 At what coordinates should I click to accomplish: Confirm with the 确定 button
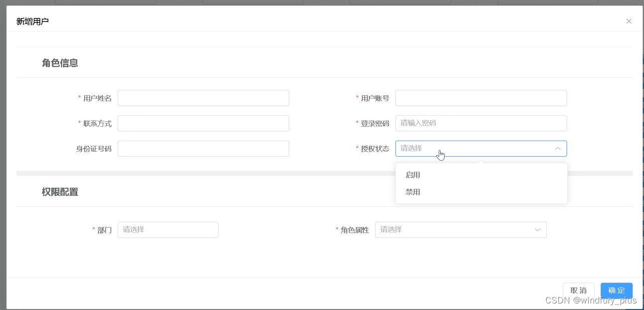[617, 291]
